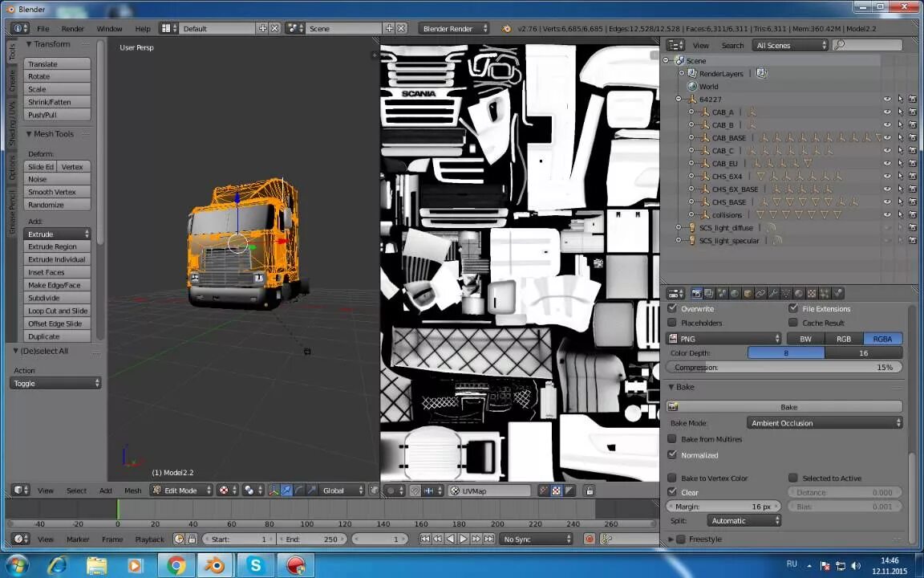Open the Playback menu in timeline

click(x=150, y=539)
